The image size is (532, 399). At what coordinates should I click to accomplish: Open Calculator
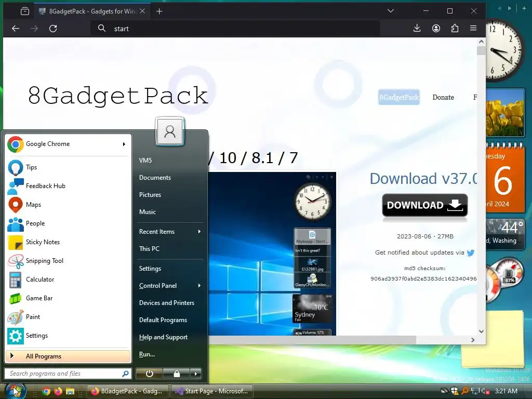coord(68,279)
